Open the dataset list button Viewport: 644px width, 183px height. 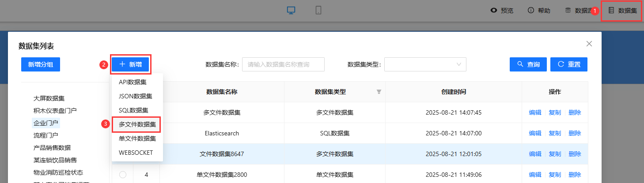(x=622, y=11)
